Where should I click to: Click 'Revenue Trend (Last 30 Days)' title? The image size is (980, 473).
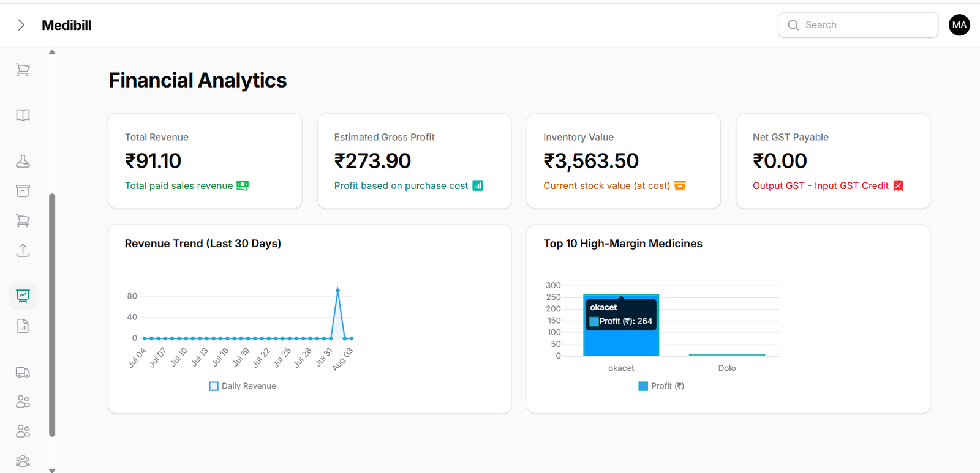pos(203,244)
